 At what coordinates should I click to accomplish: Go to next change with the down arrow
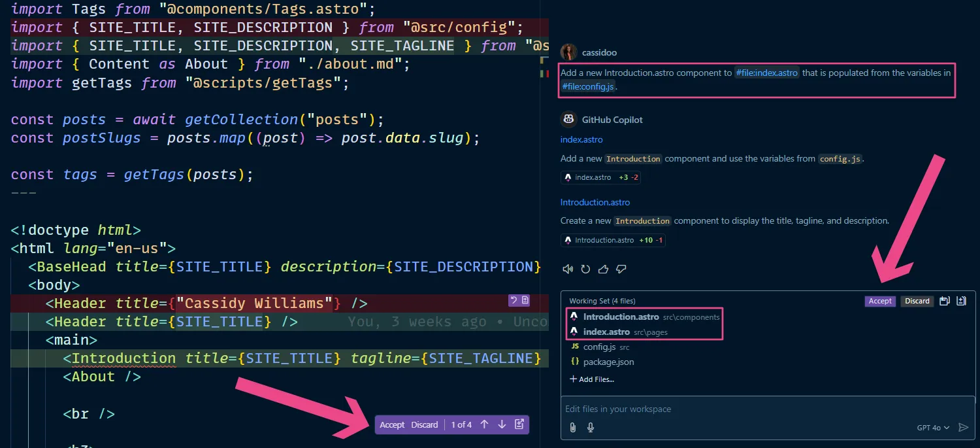coord(502,424)
